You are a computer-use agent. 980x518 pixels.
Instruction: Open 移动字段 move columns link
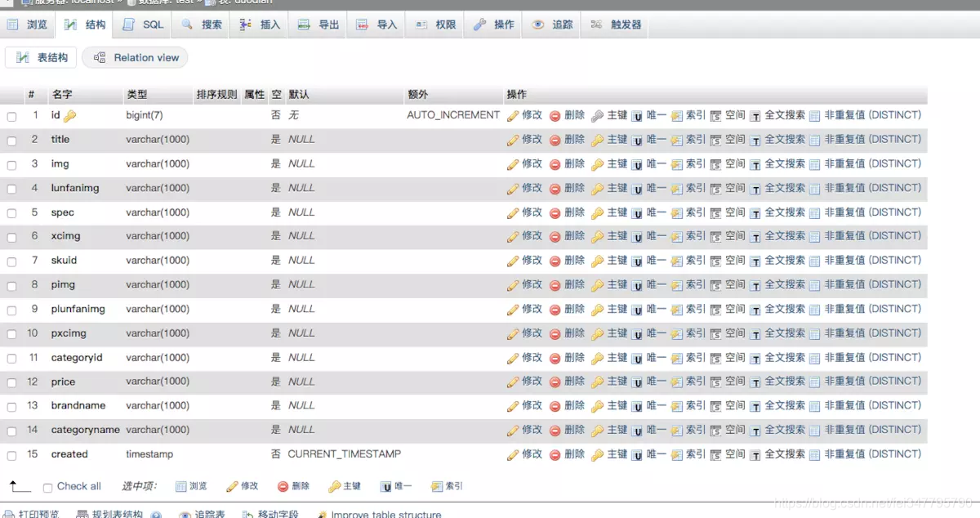click(270, 514)
